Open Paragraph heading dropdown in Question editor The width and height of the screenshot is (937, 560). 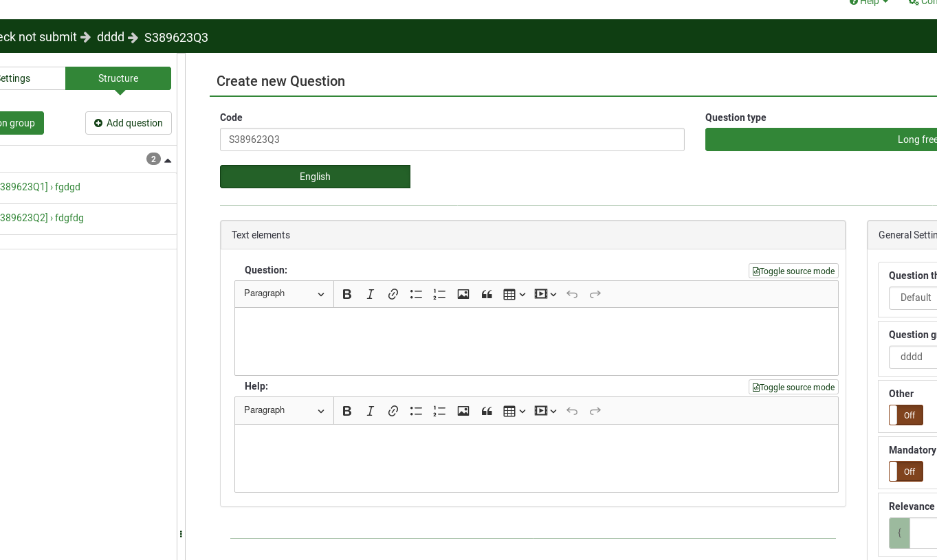284,294
